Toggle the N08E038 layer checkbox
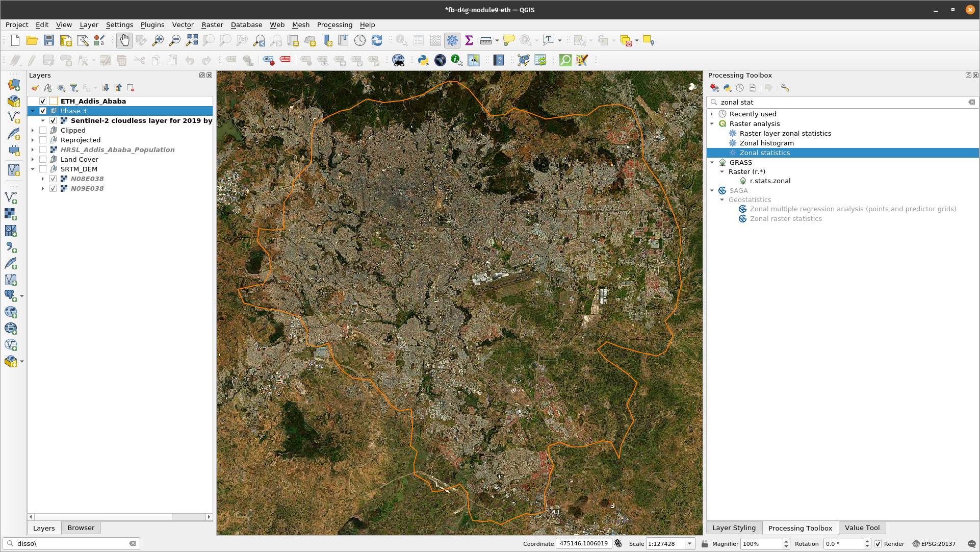980x552 pixels. click(x=53, y=179)
